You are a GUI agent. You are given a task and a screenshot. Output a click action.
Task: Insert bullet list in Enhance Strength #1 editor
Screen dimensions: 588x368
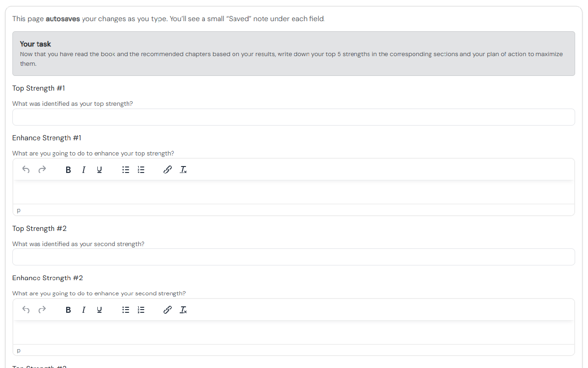[125, 170]
